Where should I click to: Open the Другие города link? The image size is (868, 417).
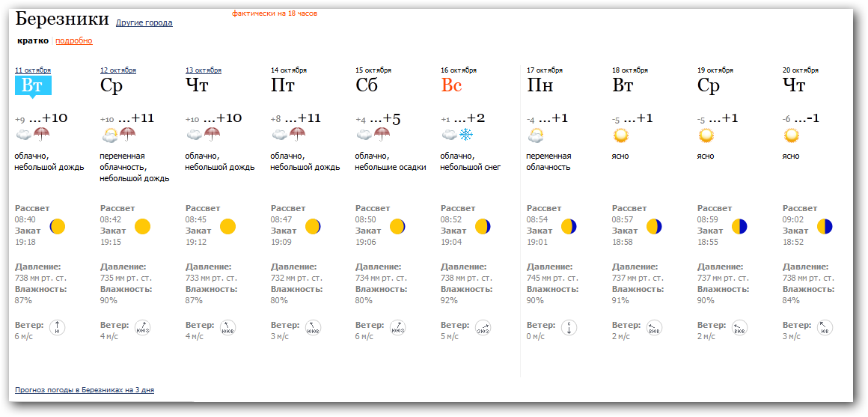tap(144, 22)
